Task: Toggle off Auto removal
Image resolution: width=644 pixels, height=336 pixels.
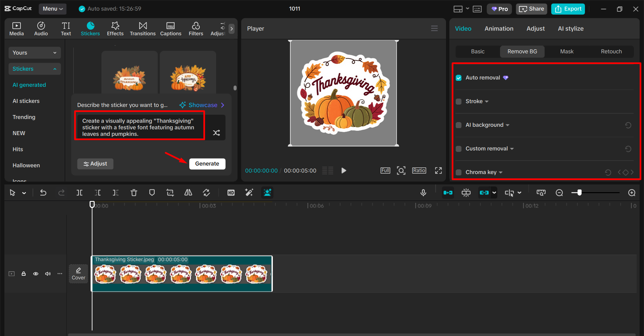Action: [458, 77]
